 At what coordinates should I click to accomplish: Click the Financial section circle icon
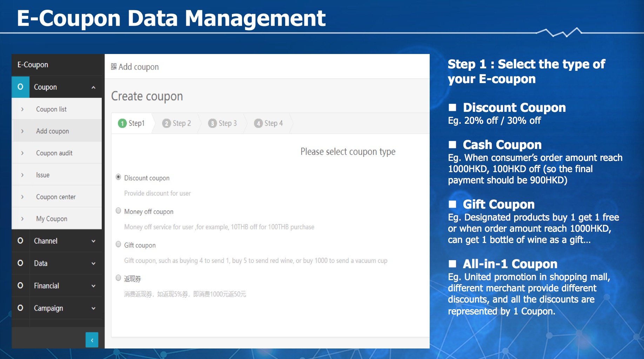click(20, 286)
